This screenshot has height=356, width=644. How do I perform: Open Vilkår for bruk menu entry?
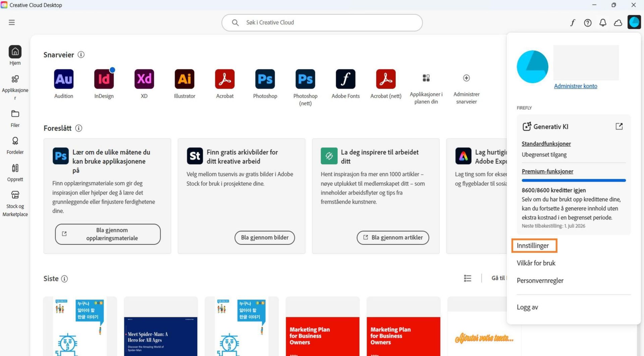click(536, 263)
